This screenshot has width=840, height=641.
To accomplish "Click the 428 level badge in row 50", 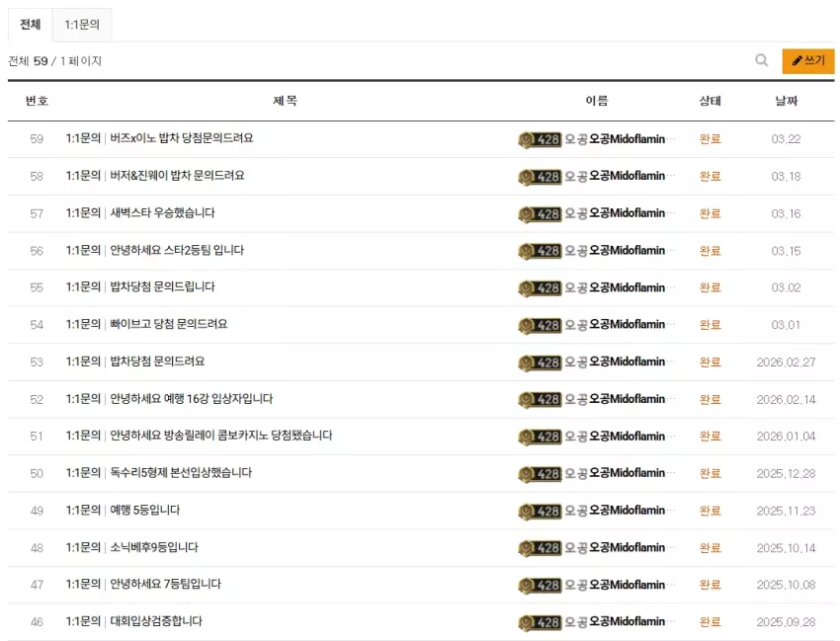I will pyautogui.click(x=540, y=474).
